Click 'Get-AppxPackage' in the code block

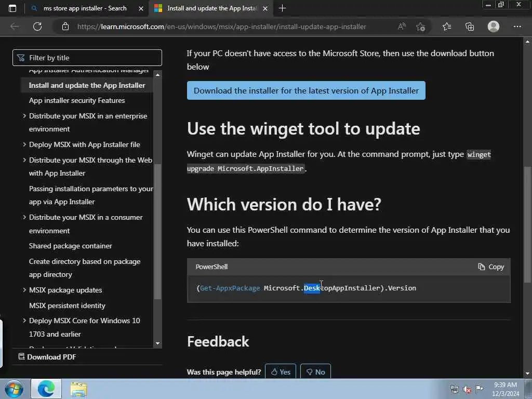pyautogui.click(x=230, y=288)
